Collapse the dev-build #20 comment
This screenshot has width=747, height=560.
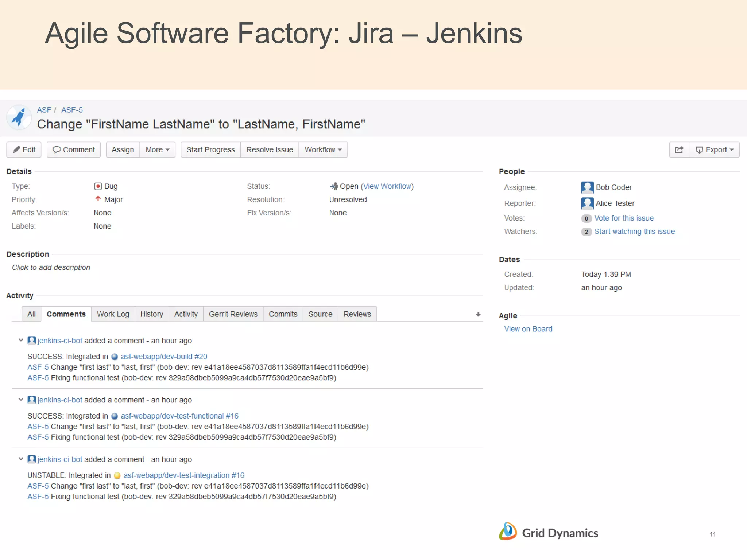[x=21, y=340]
